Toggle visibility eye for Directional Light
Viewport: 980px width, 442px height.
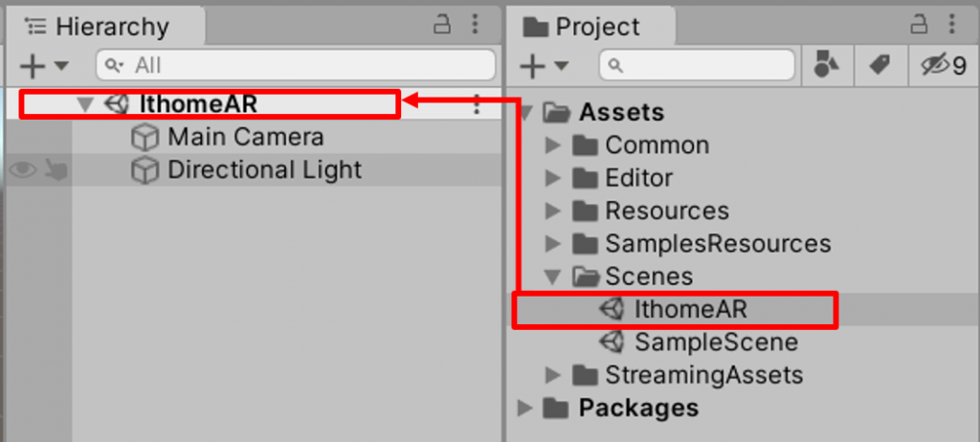tap(23, 170)
